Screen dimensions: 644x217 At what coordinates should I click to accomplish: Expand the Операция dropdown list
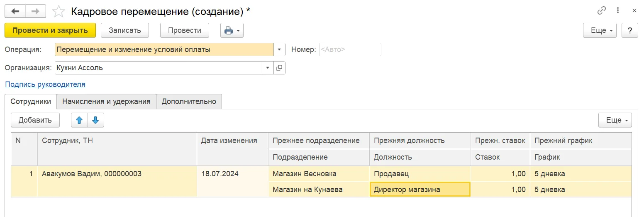pyautogui.click(x=279, y=49)
